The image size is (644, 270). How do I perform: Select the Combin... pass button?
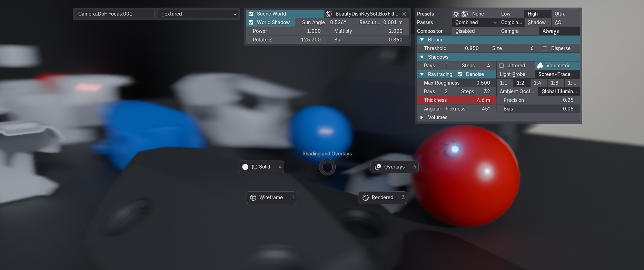(512, 22)
